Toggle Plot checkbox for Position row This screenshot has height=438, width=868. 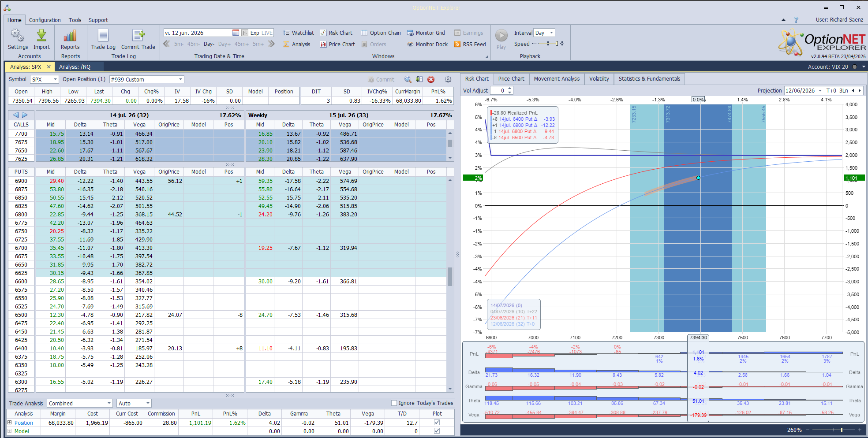[x=437, y=422]
